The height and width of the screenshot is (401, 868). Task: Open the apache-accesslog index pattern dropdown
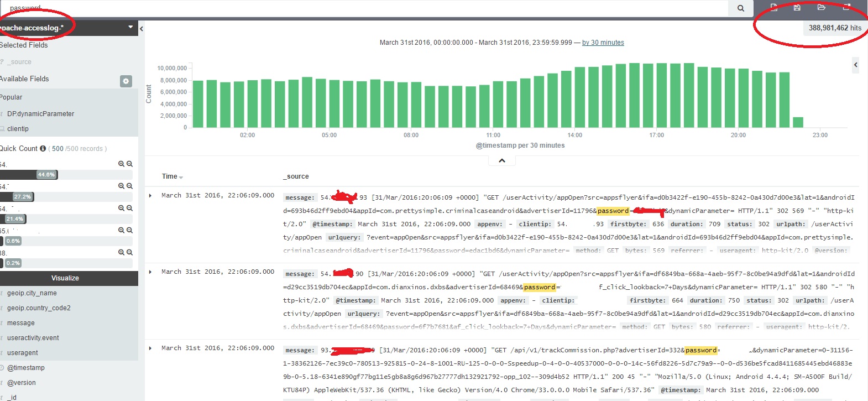130,27
